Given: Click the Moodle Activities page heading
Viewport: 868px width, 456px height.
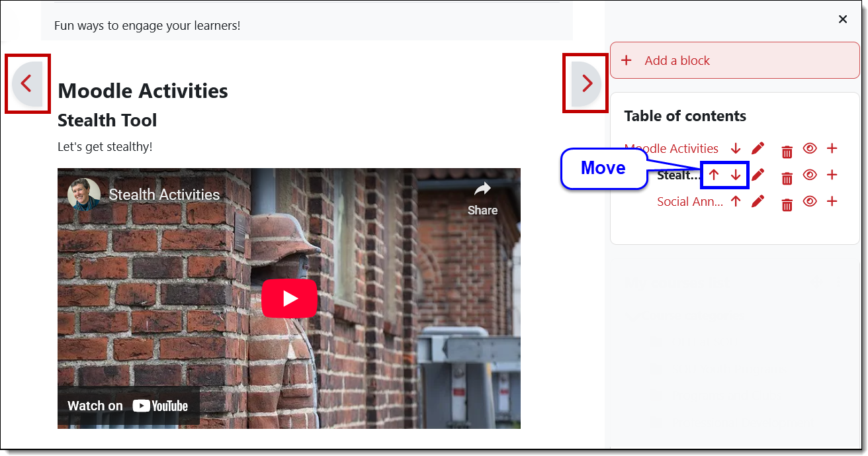Looking at the screenshot, I should tap(143, 91).
